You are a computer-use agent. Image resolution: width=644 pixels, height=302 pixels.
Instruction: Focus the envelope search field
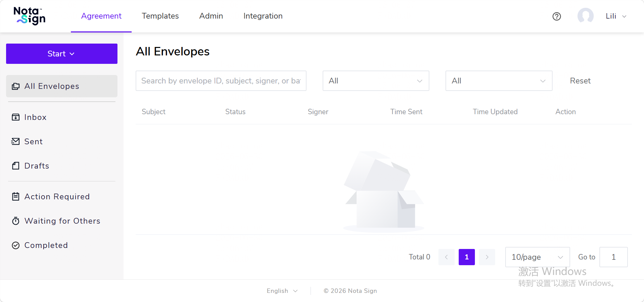pos(221,81)
